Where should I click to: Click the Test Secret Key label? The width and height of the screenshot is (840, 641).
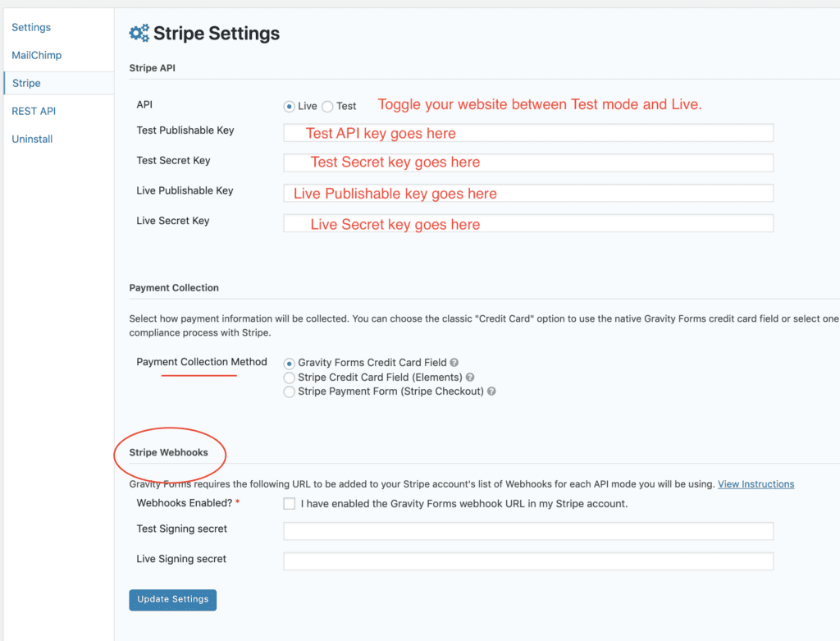[x=174, y=160]
